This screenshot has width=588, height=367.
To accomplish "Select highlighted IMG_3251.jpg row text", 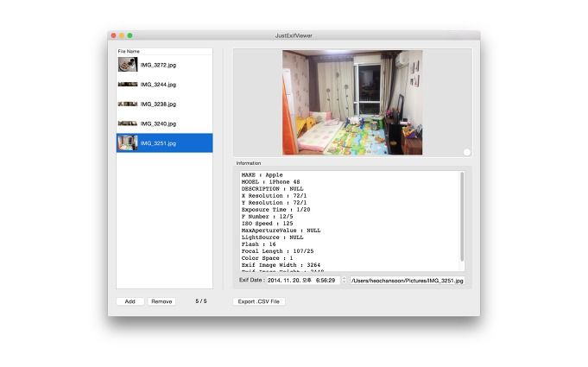I will tap(158, 143).
